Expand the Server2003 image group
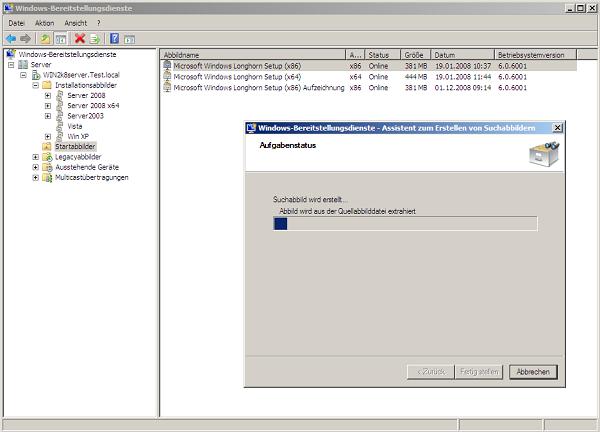 (x=48, y=116)
